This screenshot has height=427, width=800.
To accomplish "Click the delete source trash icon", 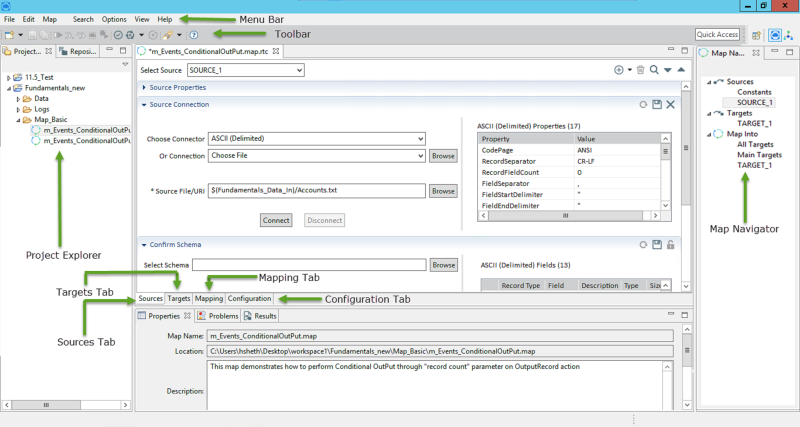I will (640, 70).
